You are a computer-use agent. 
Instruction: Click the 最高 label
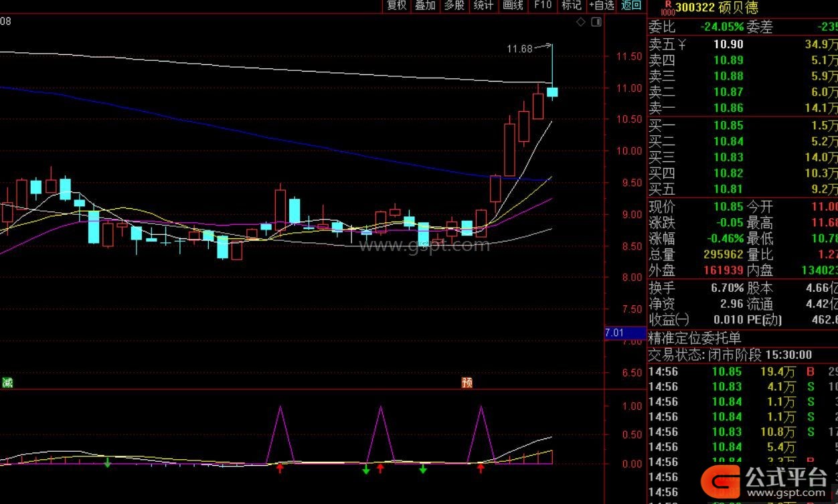coord(760,223)
